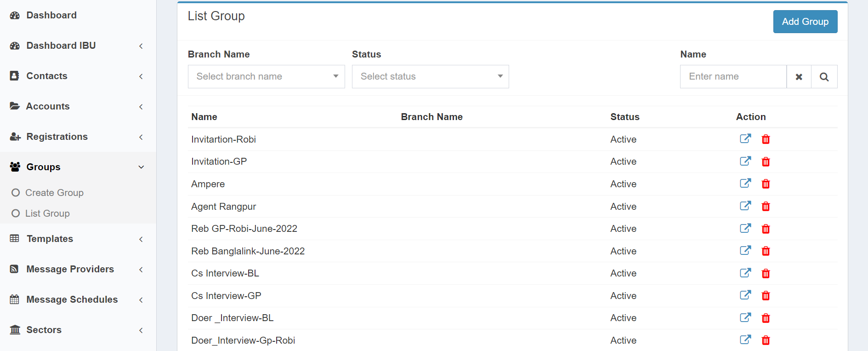Open Create Group submenu item
This screenshot has height=351, width=868.
[x=54, y=193]
